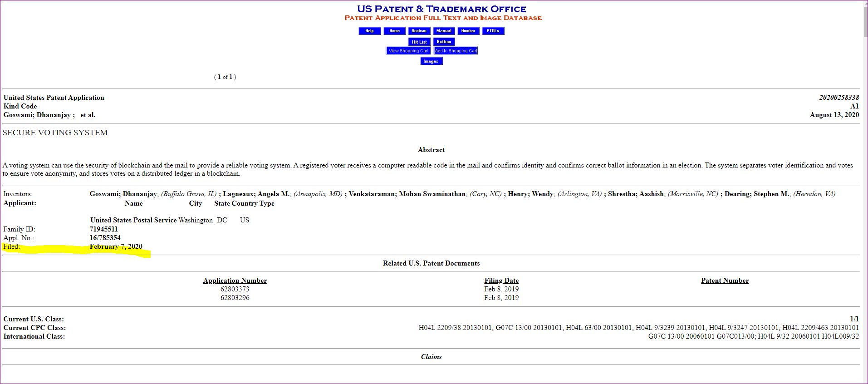Viewport: 868px width, 384px height.
Task: Click inventor name Goswami; Dhananjay
Action: coord(123,194)
